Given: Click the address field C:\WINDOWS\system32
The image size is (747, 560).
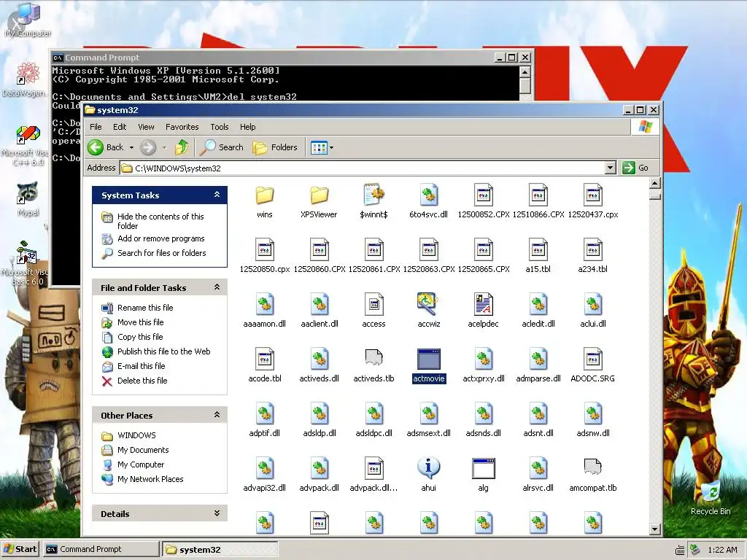Looking at the screenshot, I should tap(363, 168).
